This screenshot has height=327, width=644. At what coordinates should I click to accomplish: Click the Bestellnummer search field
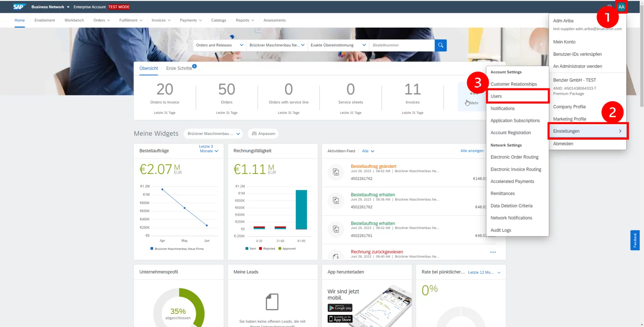[402, 45]
